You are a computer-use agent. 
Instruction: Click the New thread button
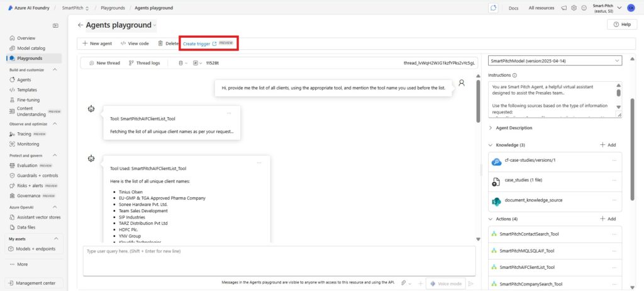click(x=104, y=63)
